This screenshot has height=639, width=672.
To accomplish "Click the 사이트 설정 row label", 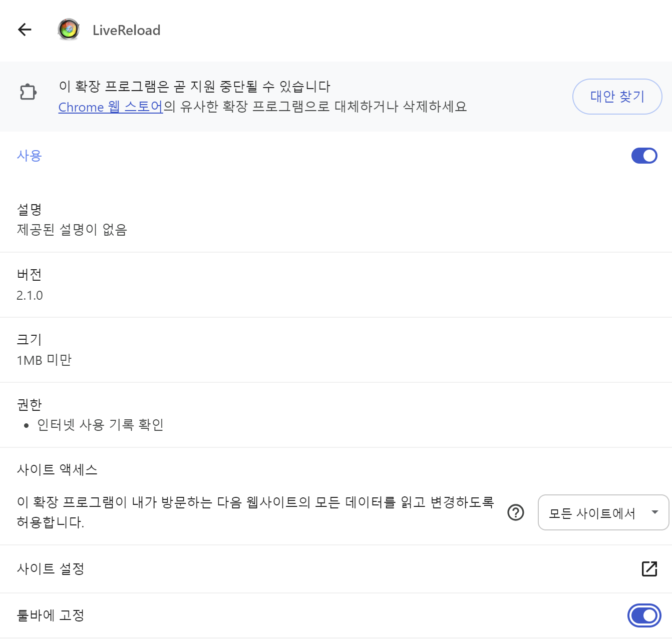I will (51, 569).
